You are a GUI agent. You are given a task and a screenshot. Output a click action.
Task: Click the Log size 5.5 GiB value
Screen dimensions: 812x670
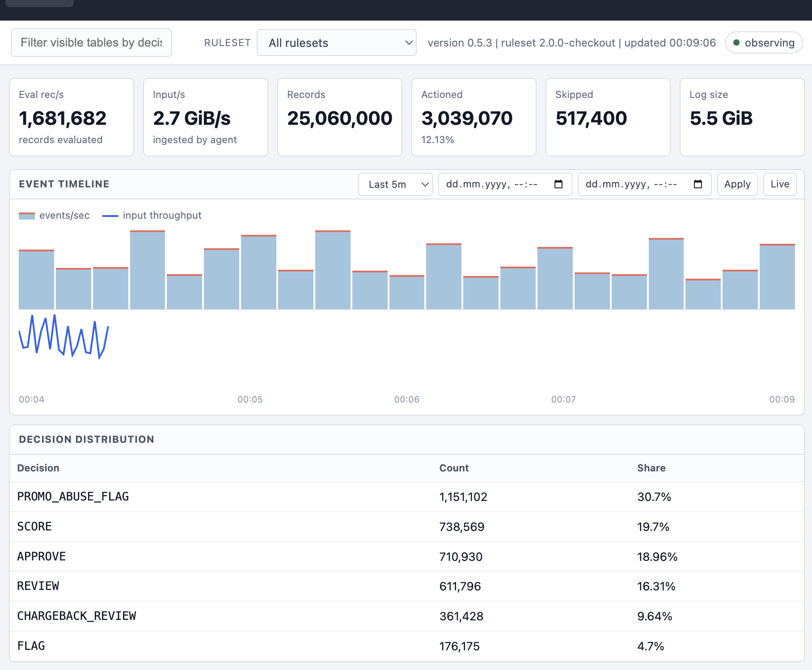[x=721, y=118]
